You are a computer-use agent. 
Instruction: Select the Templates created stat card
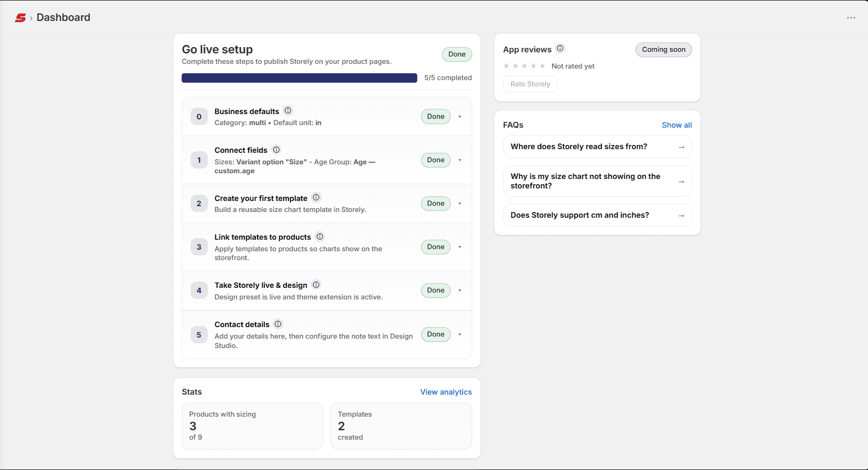[x=401, y=426]
